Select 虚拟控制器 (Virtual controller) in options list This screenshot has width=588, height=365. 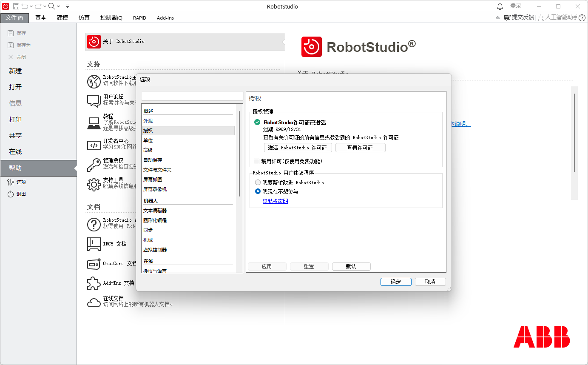pyautogui.click(x=188, y=250)
